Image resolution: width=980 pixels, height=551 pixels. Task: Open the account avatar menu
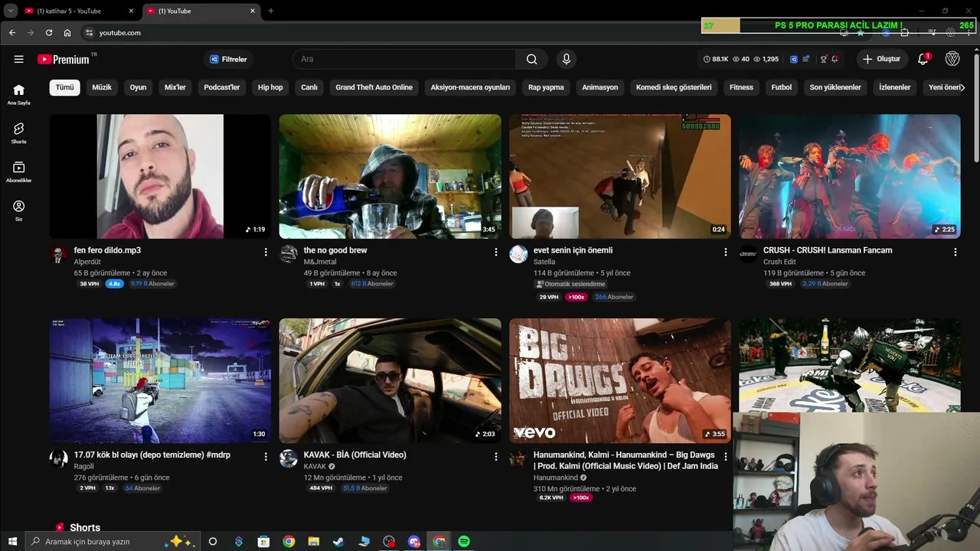pyautogui.click(x=952, y=59)
